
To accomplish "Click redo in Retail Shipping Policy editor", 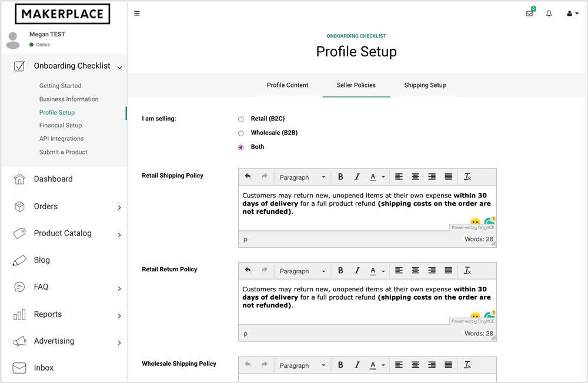I will coord(265,176).
